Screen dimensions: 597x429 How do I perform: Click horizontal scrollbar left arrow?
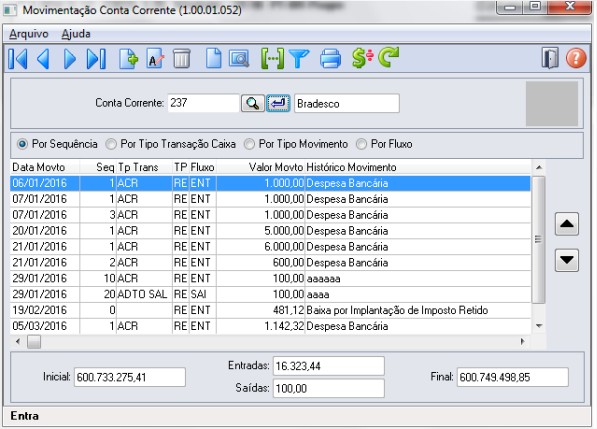coord(18,341)
